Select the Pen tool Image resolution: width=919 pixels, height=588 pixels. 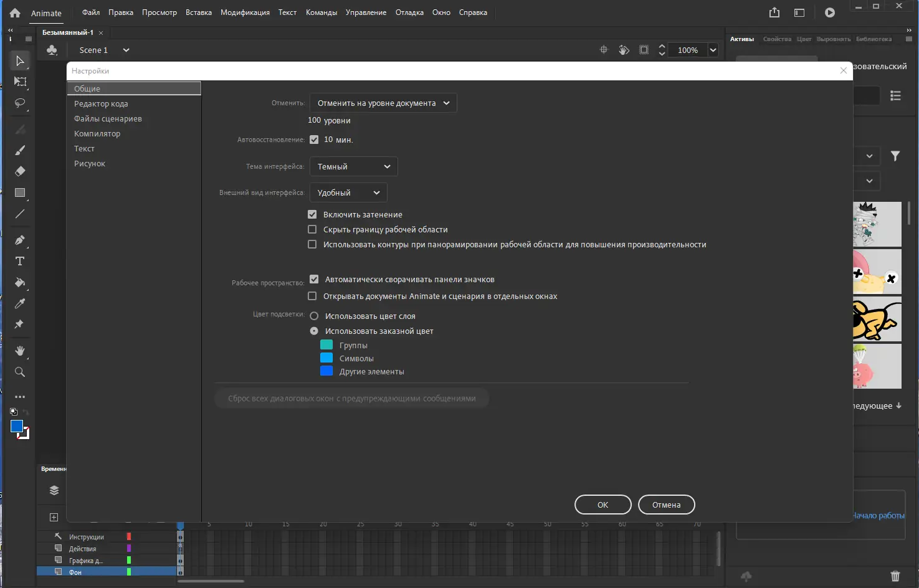[20, 240]
